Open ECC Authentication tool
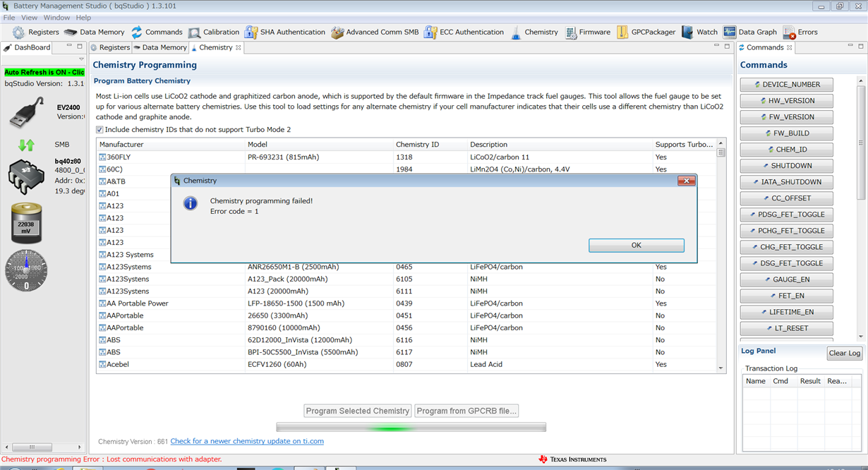The height and width of the screenshot is (470, 868). click(x=464, y=32)
